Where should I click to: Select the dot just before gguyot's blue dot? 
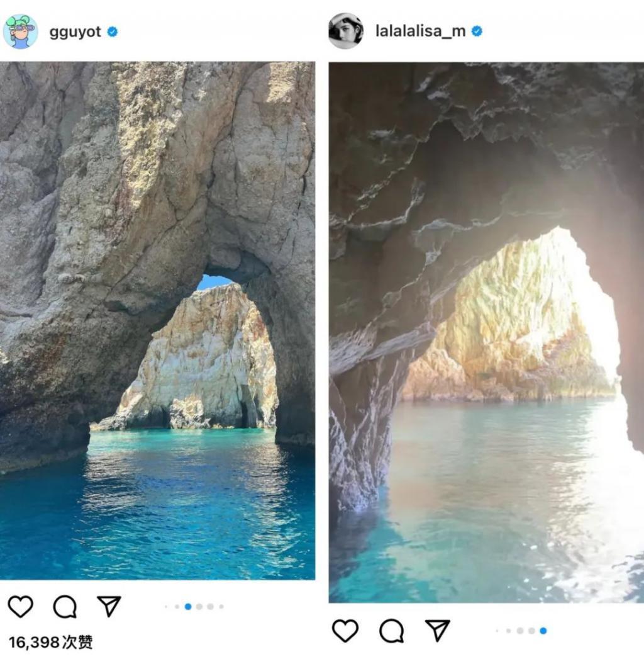pos(177,607)
